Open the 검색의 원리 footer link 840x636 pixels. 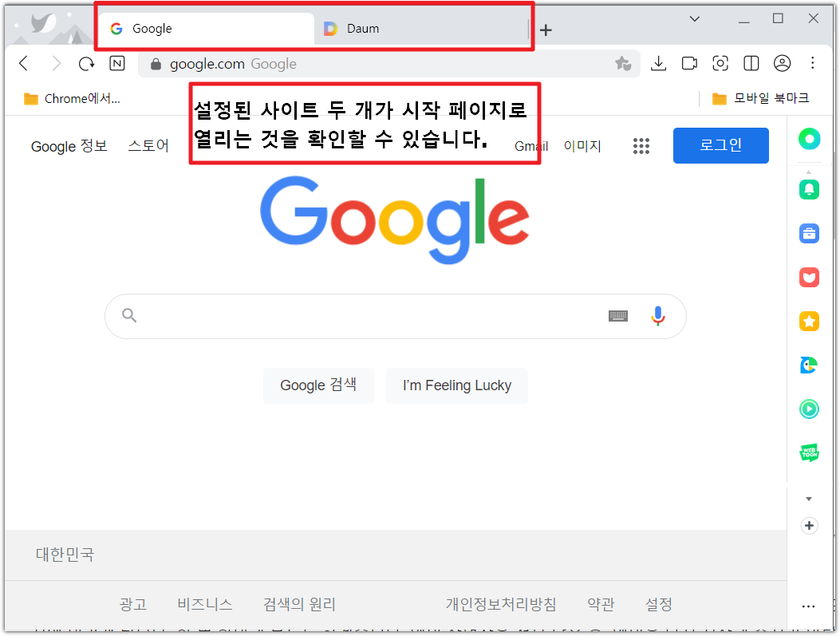click(x=299, y=604)
